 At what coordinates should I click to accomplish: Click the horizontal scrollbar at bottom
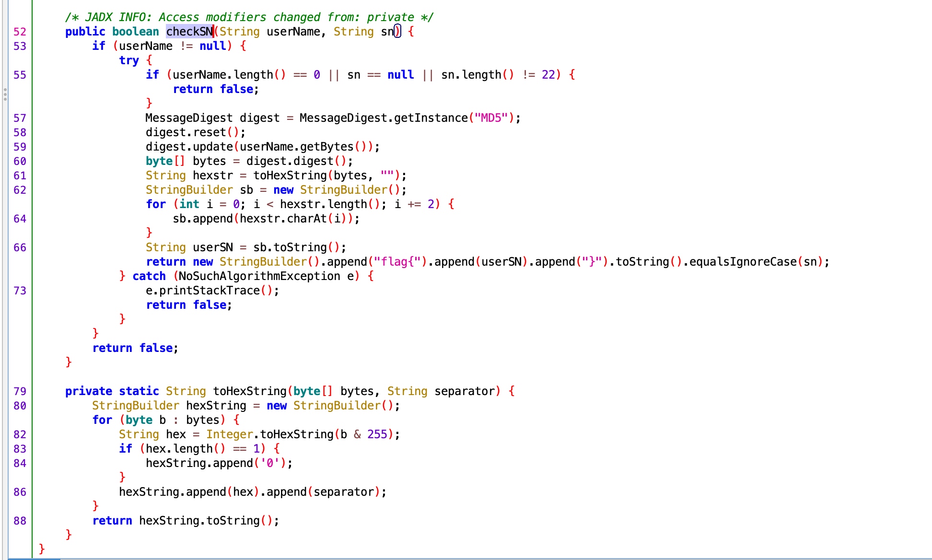(35, 559)
